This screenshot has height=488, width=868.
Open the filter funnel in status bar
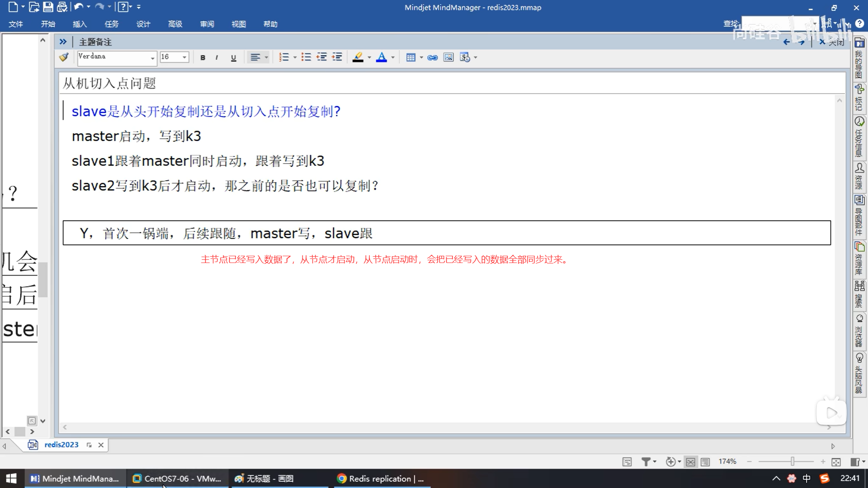(x=646, y=461)
